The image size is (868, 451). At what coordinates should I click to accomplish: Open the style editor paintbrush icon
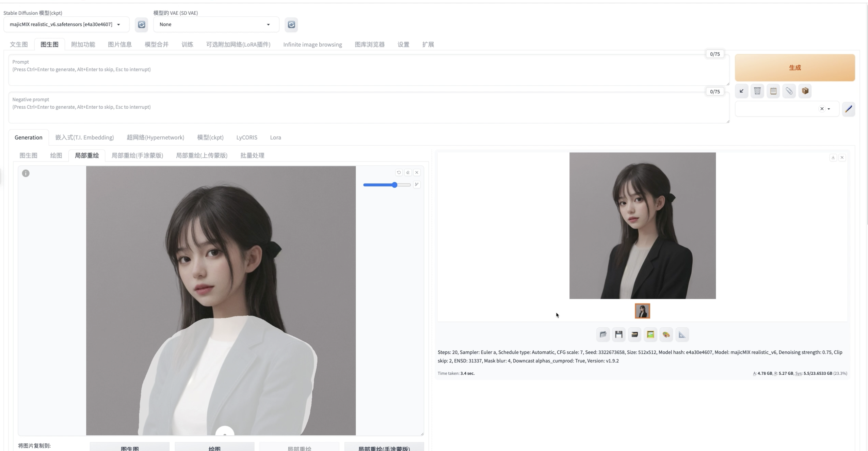click(849, 109)
